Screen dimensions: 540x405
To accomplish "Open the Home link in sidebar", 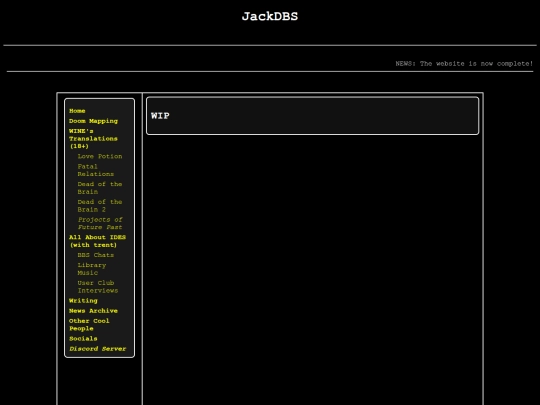I will (x=77, y=111).
